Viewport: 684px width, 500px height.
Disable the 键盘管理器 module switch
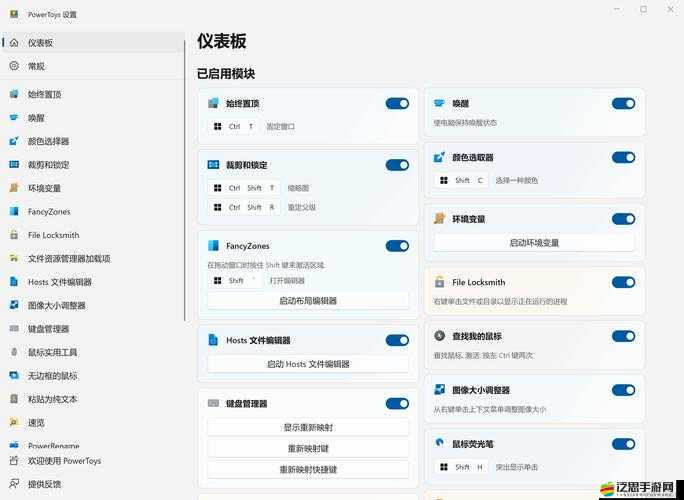tap(397, 404)
